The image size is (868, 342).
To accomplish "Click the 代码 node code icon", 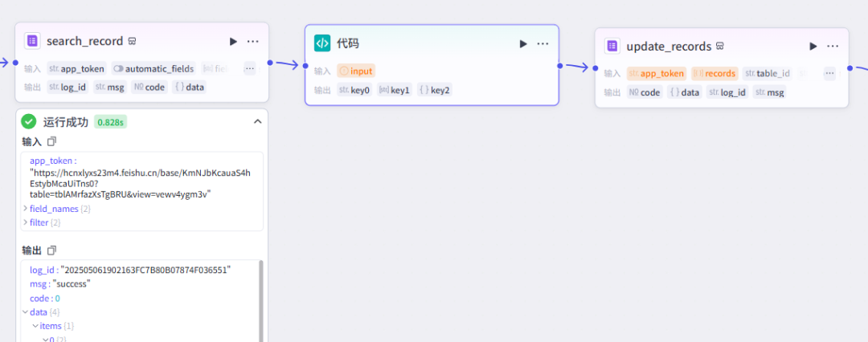I will click(x=321, y=43).
